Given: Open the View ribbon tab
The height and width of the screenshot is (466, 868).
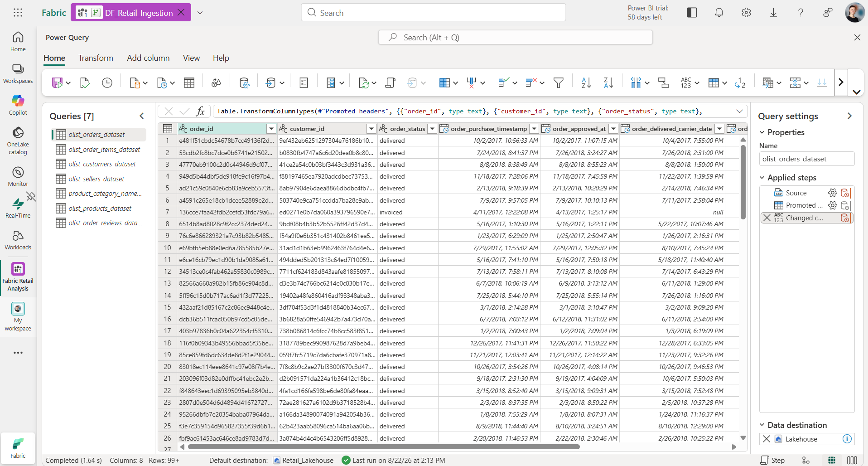Looking at the screenshot, I should tap(191, 58).
